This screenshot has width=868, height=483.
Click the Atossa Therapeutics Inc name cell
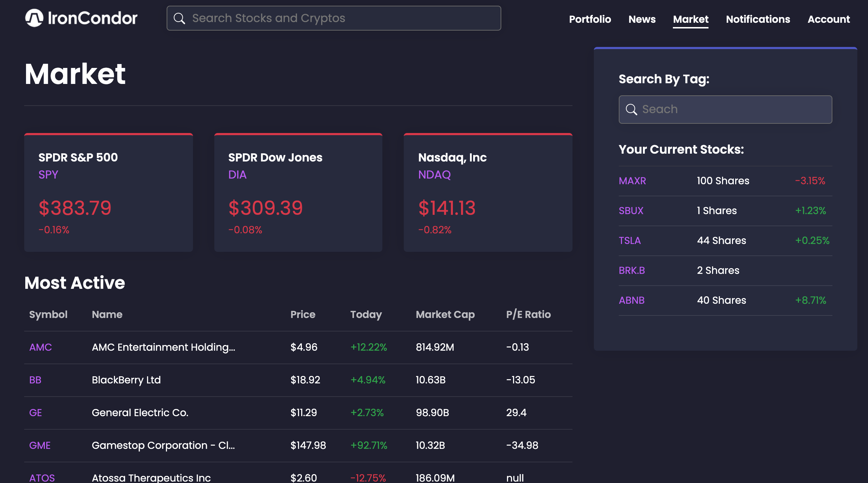point(151,478)
